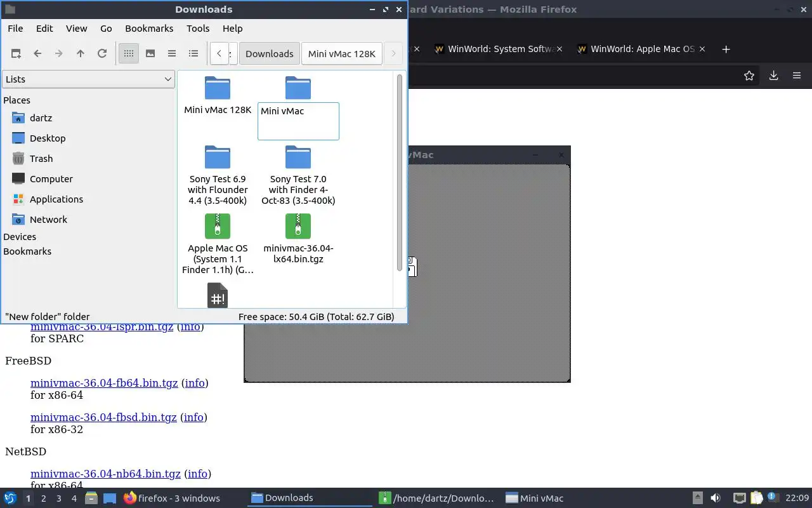812x508 pixels.
Task: Open minivmac-36.04-fbsd.bin.tgz download link
Action: (x=103, y=417)
